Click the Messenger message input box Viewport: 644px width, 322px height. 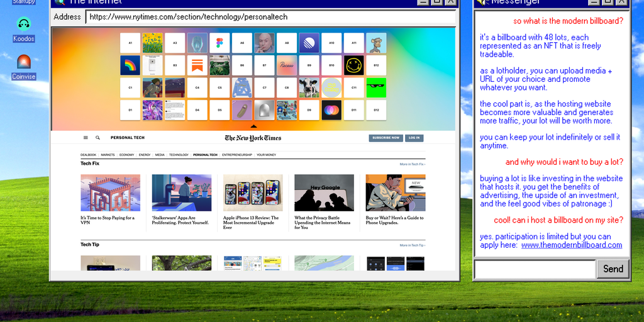[x=535, y=269]
